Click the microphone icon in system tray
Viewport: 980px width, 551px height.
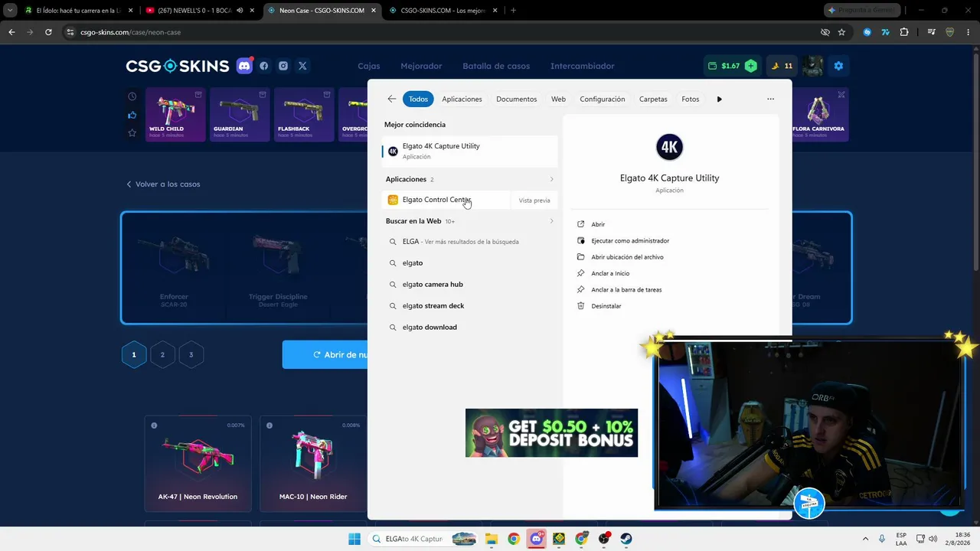(882, 539)
